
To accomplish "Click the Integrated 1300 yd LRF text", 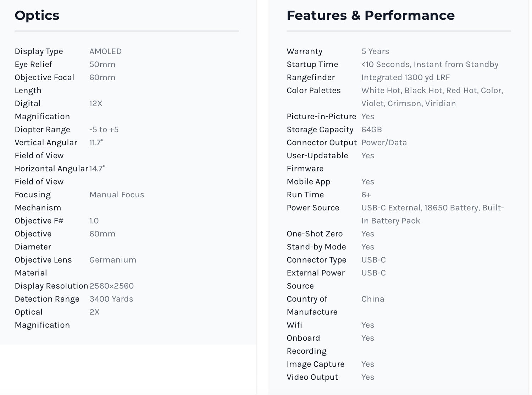I will click(406, 78).
